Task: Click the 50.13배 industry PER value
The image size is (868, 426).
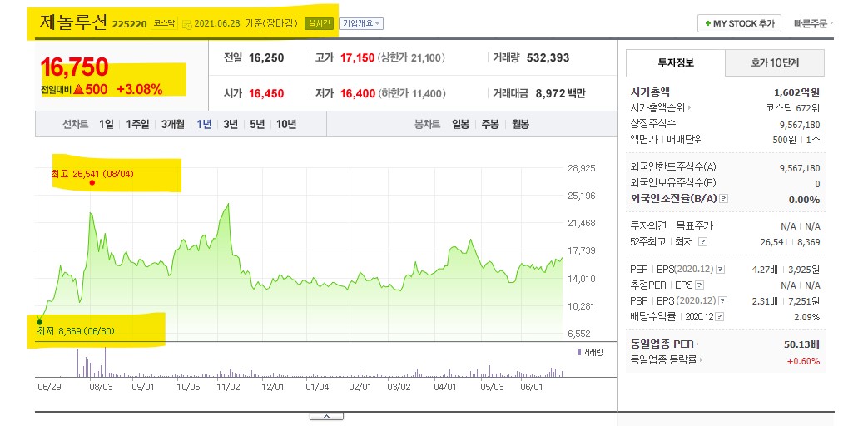Action: tap(801, 344)
